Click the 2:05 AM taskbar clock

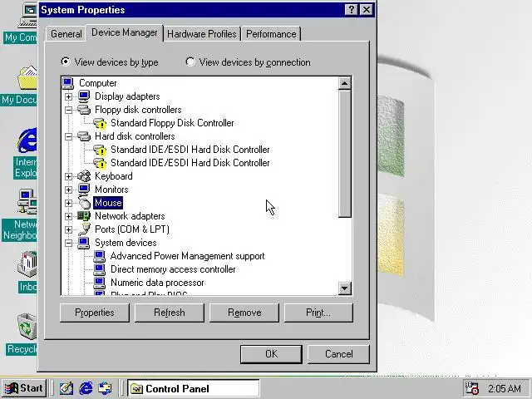coord(505,388)
